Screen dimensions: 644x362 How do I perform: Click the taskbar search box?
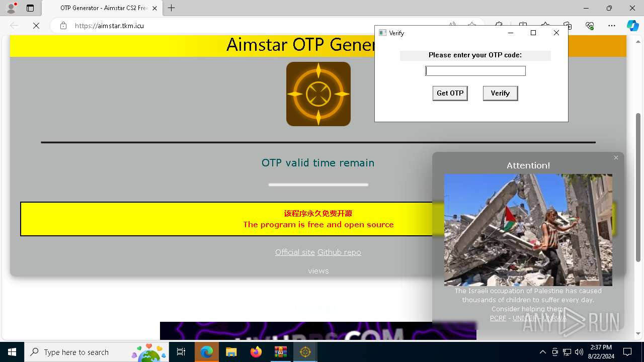pyautogui.click(x=97, y=352)
